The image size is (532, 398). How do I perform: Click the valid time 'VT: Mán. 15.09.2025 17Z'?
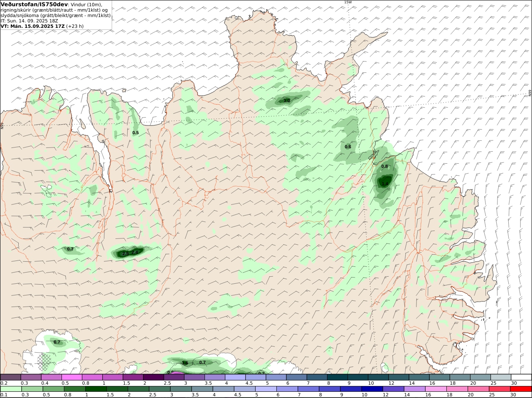coord(33,26)
